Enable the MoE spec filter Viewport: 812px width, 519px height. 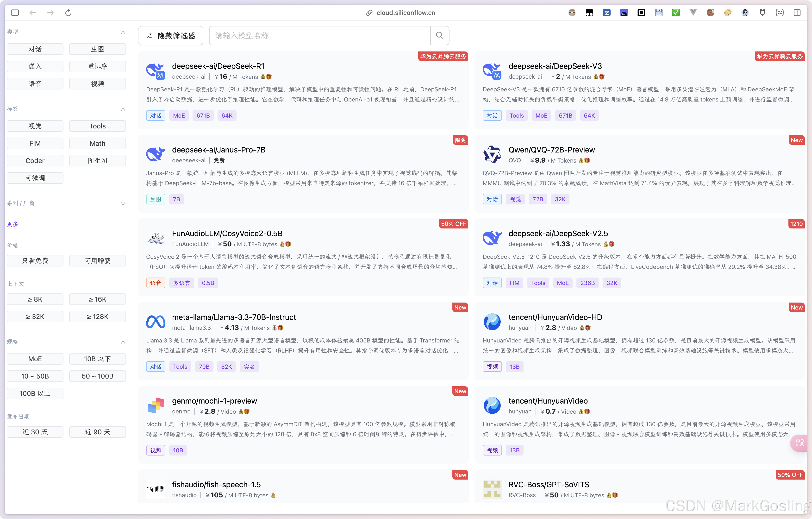tap(35, 359)
